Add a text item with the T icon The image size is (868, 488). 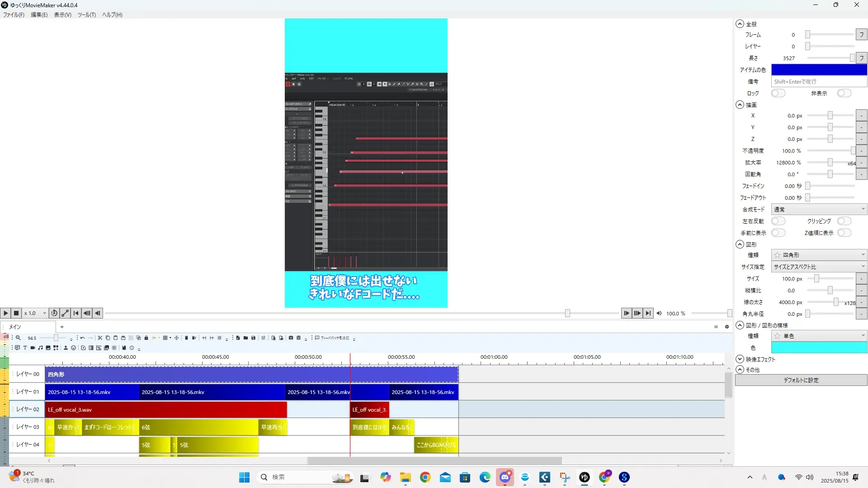(25, 348)
